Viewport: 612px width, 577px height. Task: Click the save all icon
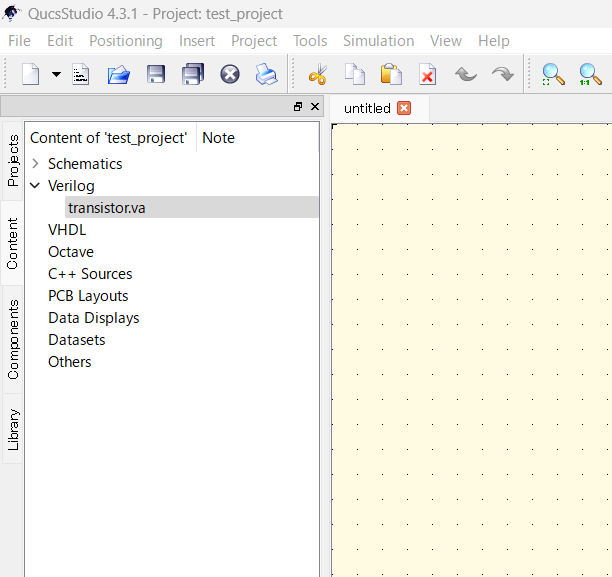click(x=193, y=74)
